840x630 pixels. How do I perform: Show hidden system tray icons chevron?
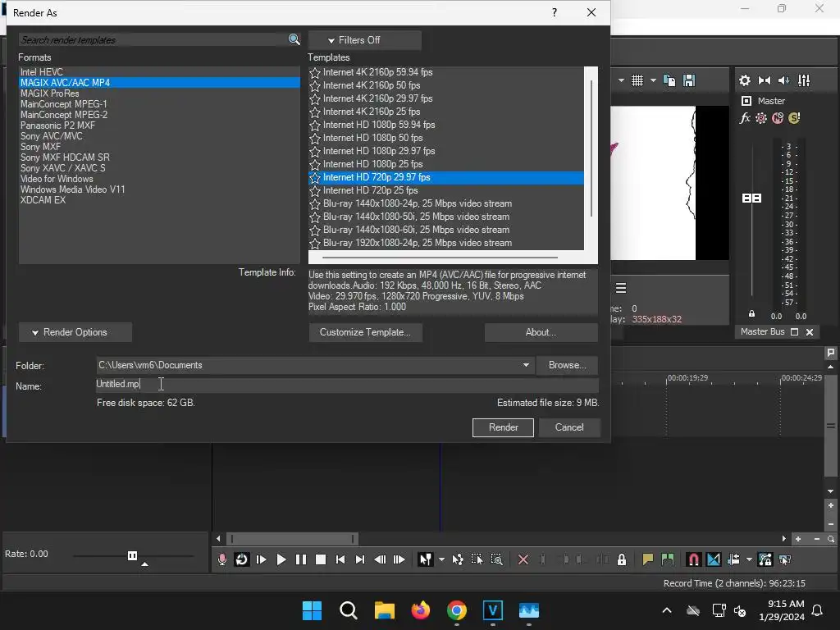click(x=666, y=610)
